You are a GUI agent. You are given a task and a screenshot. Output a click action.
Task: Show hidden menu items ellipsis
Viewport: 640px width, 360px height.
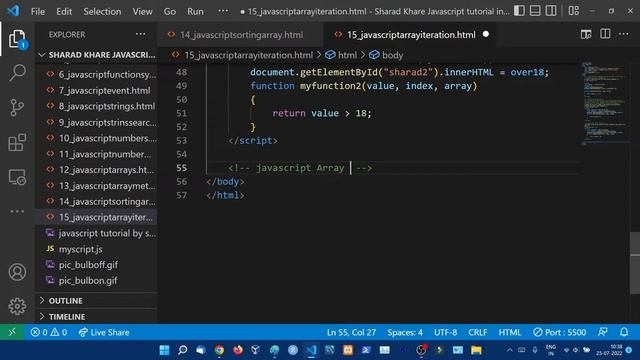coord(223,11)
